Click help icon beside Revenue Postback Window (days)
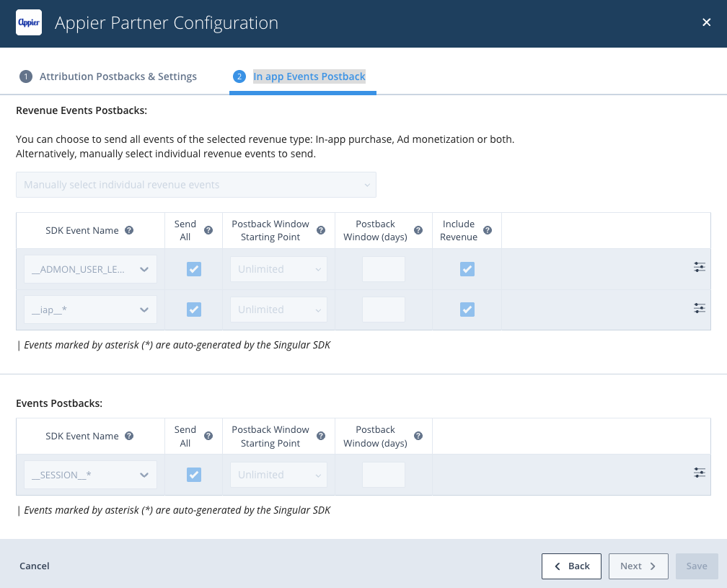The width and height of the screenshot is (727, 588). click(418, 231)
